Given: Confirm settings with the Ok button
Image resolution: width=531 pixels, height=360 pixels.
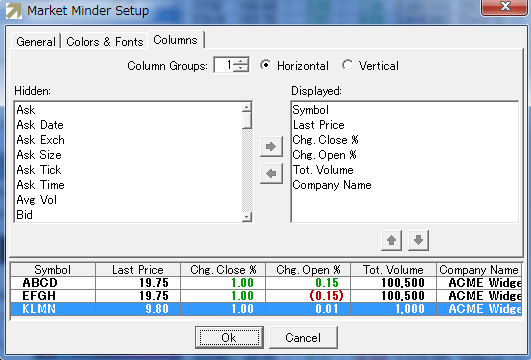Looking at the screenshot, I should click(x=229, y=337).
